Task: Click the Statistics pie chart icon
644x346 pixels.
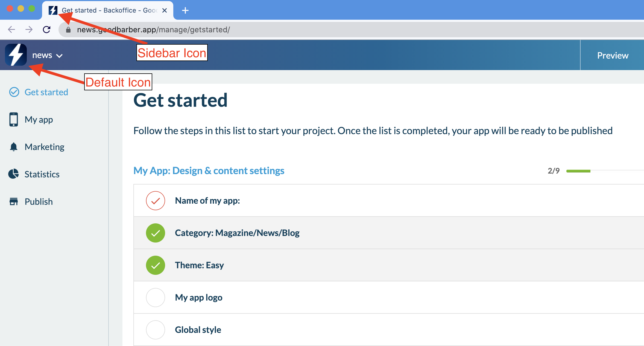Action: click(x=13, y=174)
